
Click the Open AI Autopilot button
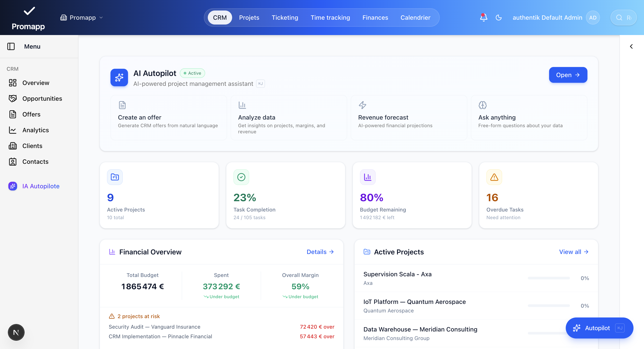point(568,75)
